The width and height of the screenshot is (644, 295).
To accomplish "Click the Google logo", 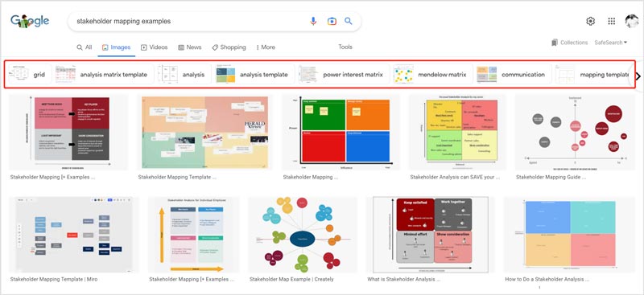I will (30, 21).
